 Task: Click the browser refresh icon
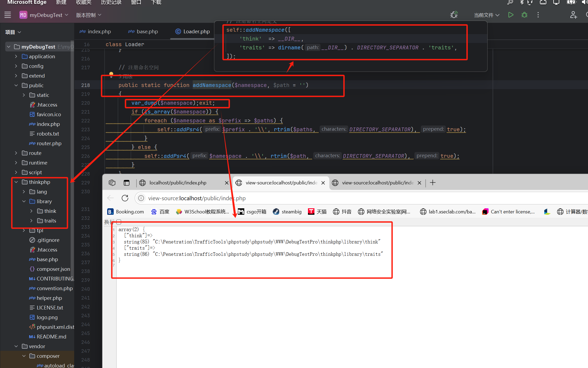(x=125, y=198)
